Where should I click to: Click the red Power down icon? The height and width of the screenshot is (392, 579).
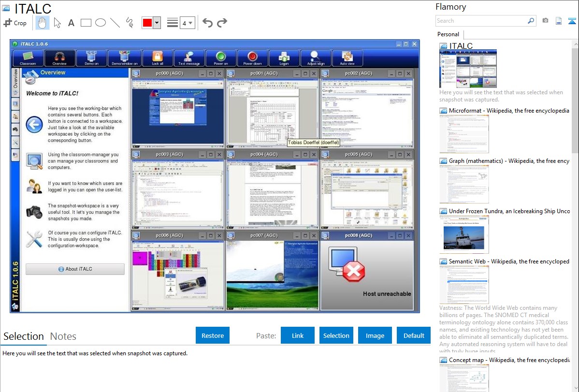(252, 58)
